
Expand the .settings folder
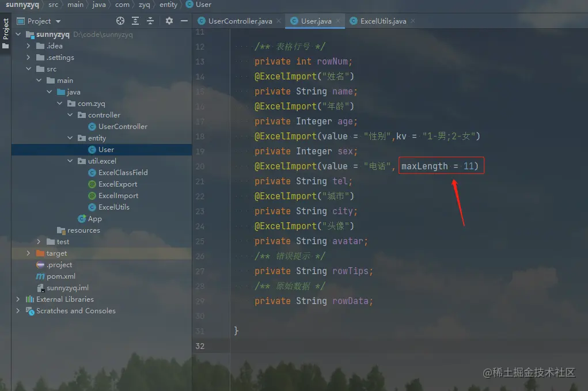[x=28, y=58]
